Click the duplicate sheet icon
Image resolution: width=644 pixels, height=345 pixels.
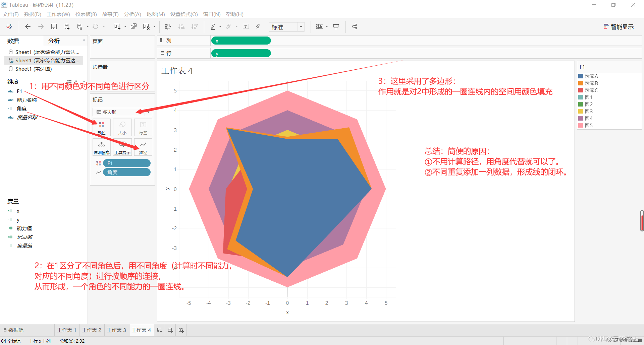pos(133,26)
